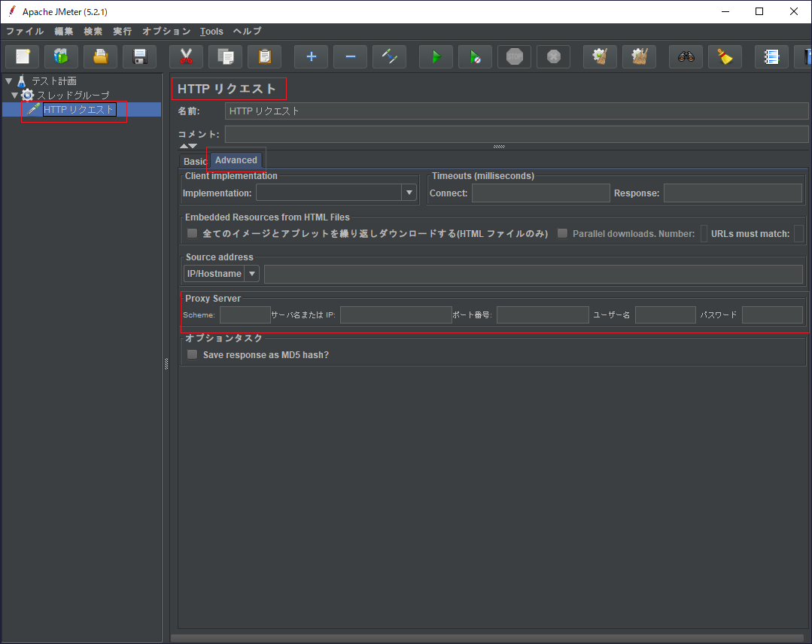The image size is (812, 644).
Task: Save the test plan with the save icon
Action: click(x=139, y=56)
